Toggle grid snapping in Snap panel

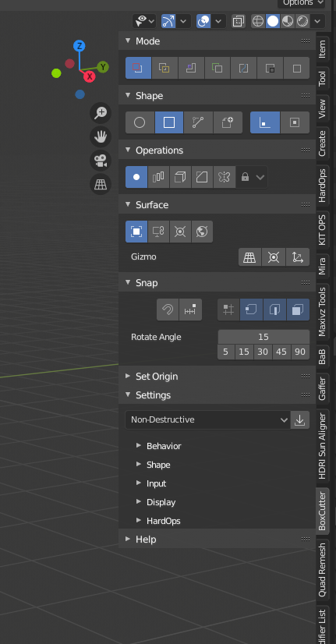coord(228,310)
